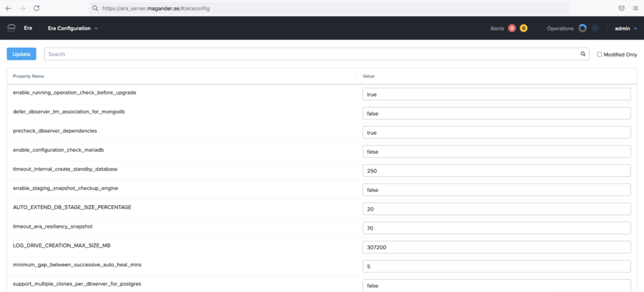
Task: Click the Era home label
Action: (x=28, y=28)
